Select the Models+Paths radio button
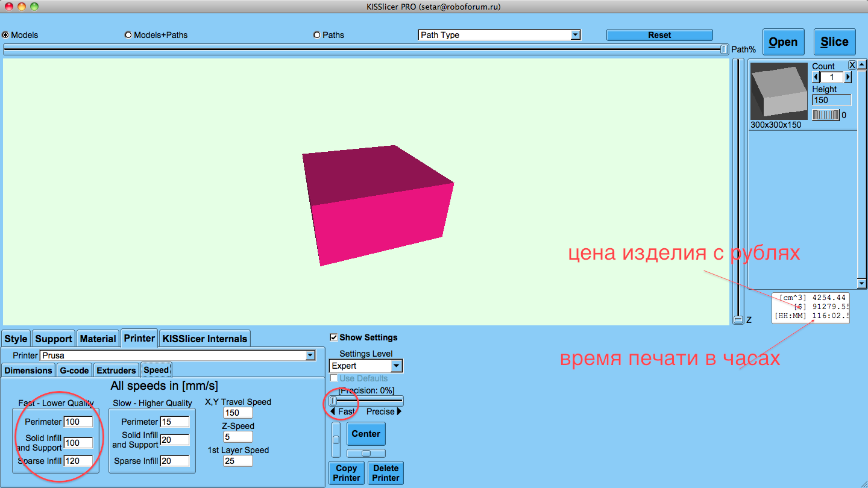The image size is (868, 488). click(128, 35)
